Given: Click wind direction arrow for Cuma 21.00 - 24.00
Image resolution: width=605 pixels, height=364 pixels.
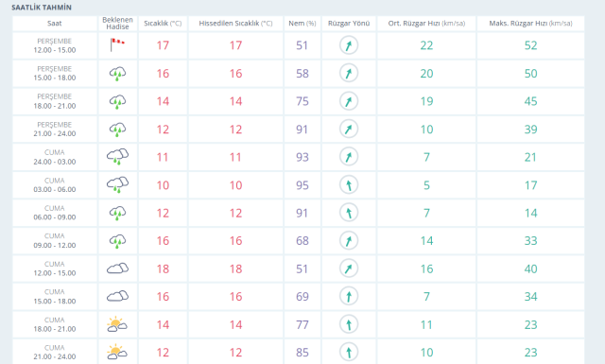Looking at the screenshot, I should (349, 352).
